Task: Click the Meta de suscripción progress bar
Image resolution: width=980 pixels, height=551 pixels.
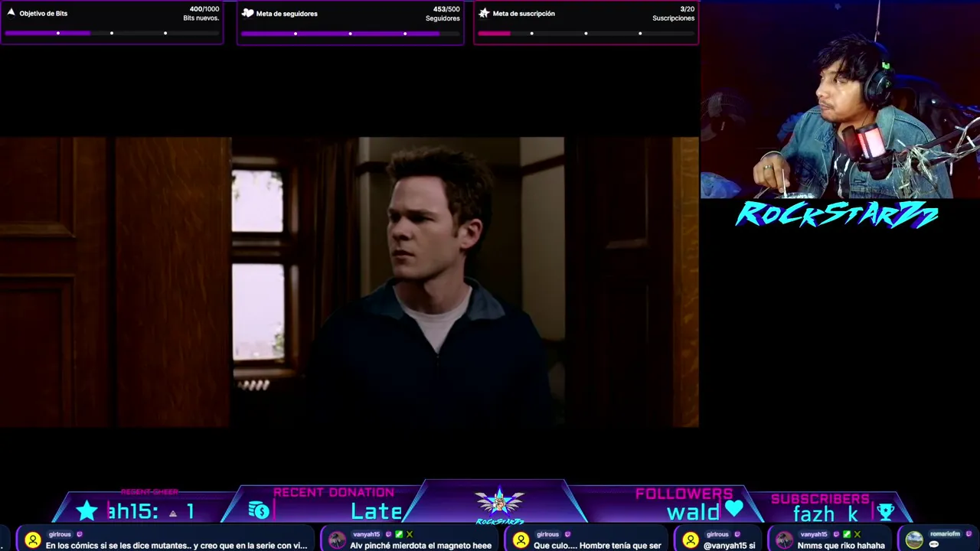Action: coord(586,33)
